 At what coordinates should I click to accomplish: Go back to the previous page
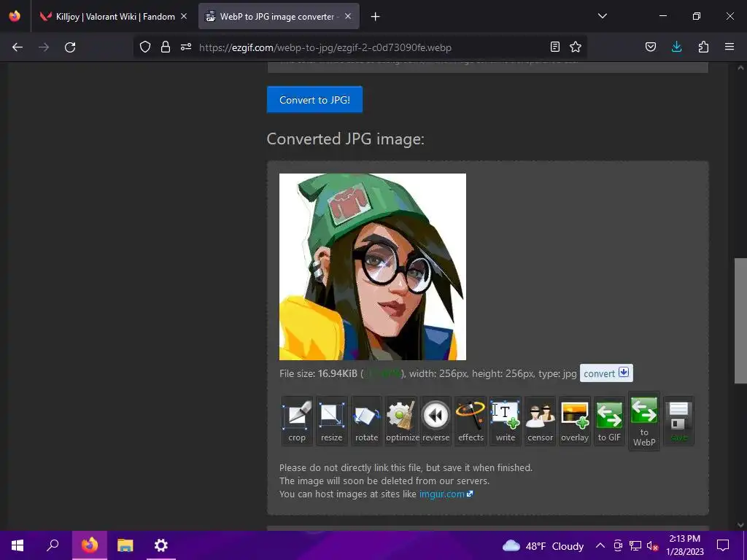click(18, 47)
